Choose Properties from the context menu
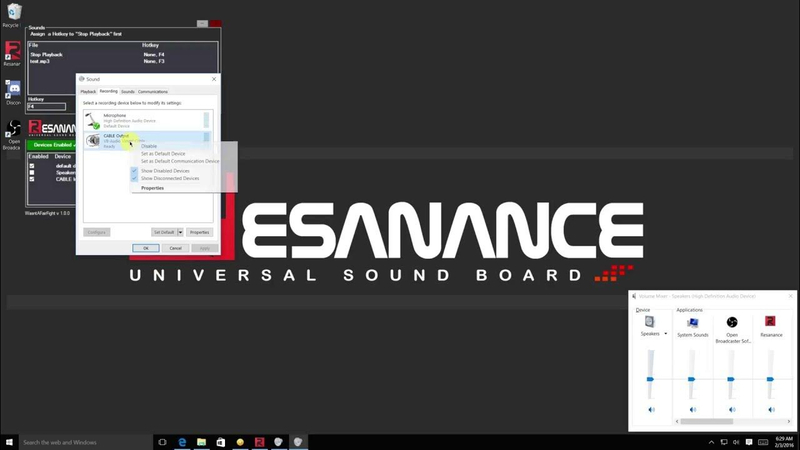 [152, 188]
